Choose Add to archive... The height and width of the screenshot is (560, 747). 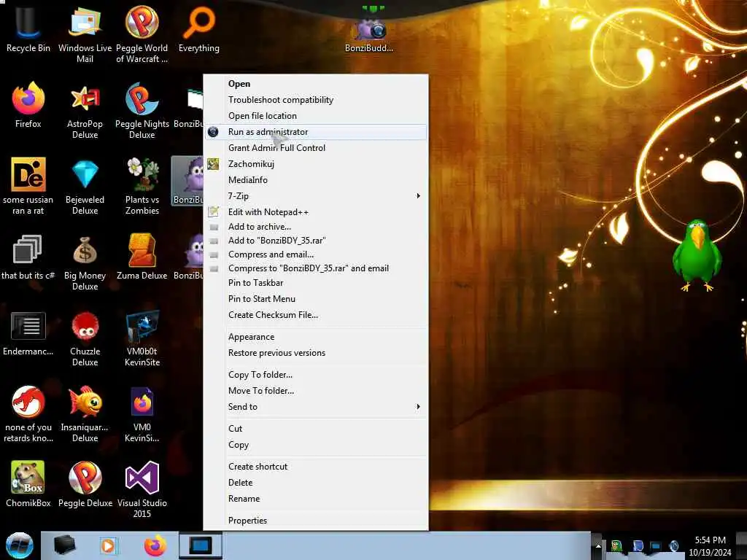[316, 227]
